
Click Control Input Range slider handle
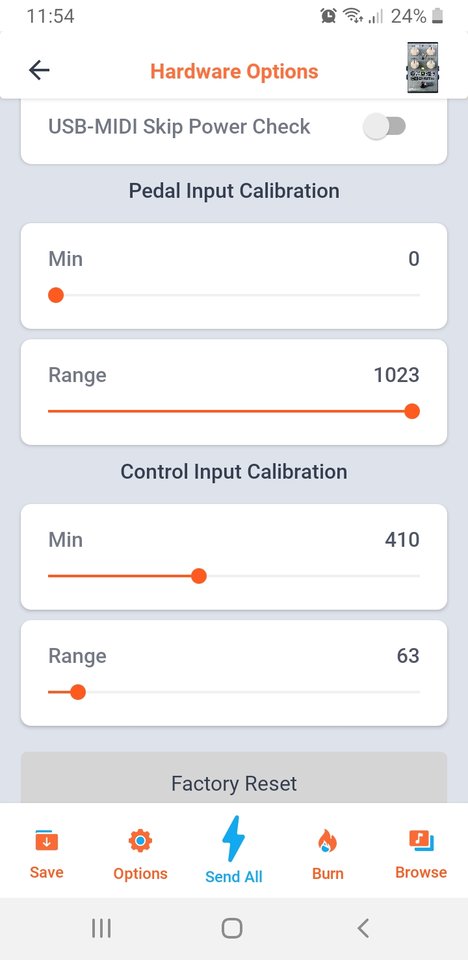[78, 692]
